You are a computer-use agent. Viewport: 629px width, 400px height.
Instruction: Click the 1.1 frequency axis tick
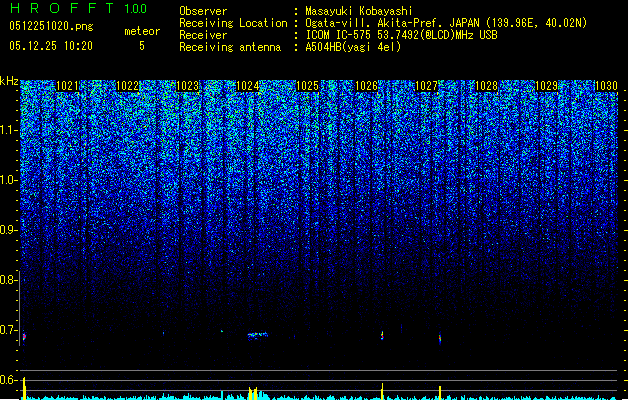[9, 130]
